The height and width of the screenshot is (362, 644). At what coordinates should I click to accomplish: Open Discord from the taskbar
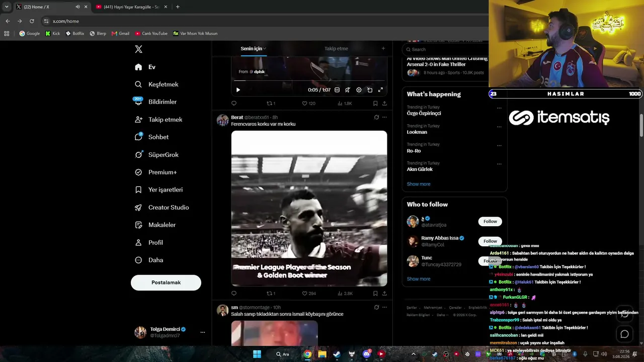pyautogui.click(x=366, y=354)
